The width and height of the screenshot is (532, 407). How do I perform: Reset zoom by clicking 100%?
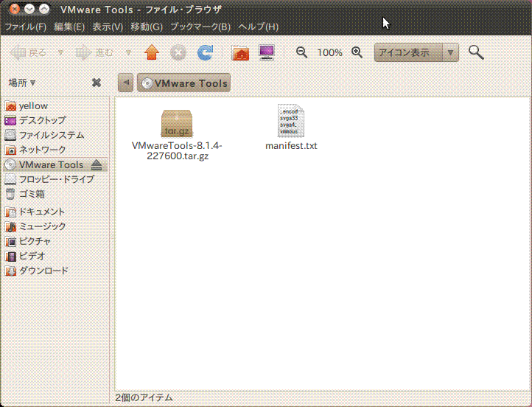(x=330, y=52)
